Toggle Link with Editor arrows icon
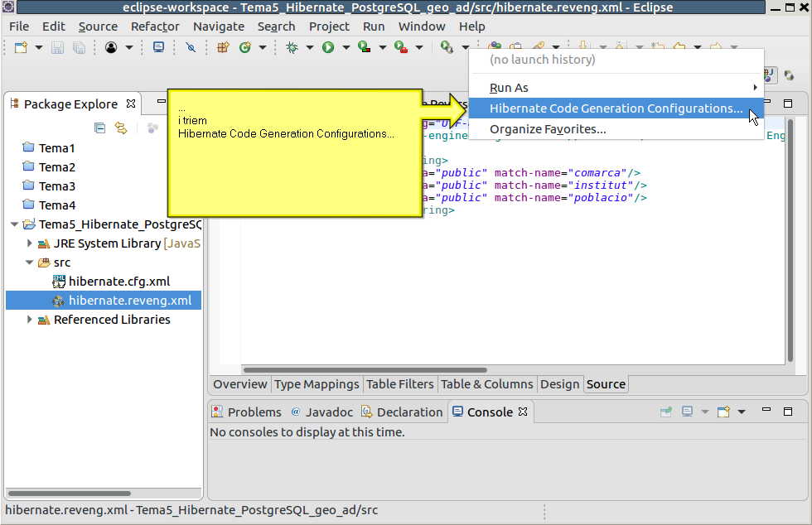 coord(121,128)
